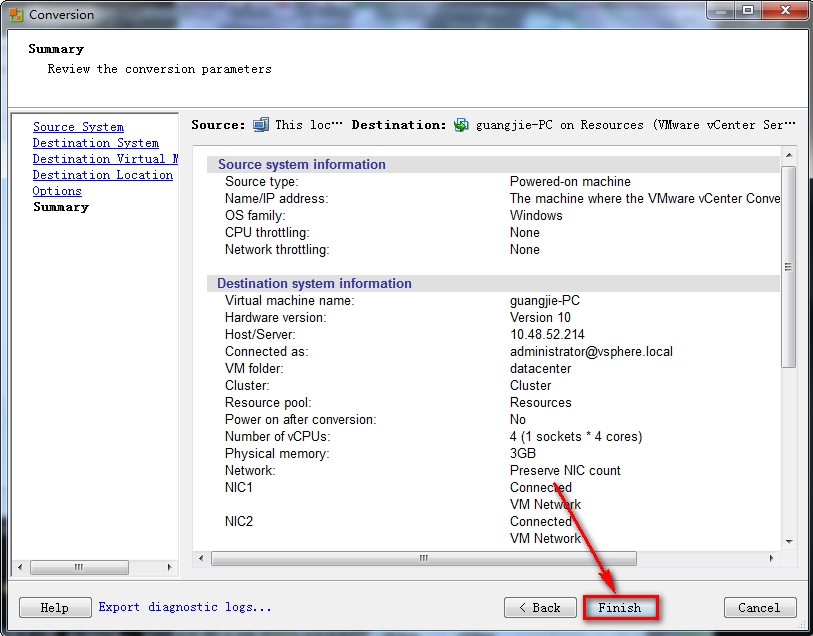Screen dimensions: 813x636
Task: Open the Destination System step
Action: pos(96,143)
